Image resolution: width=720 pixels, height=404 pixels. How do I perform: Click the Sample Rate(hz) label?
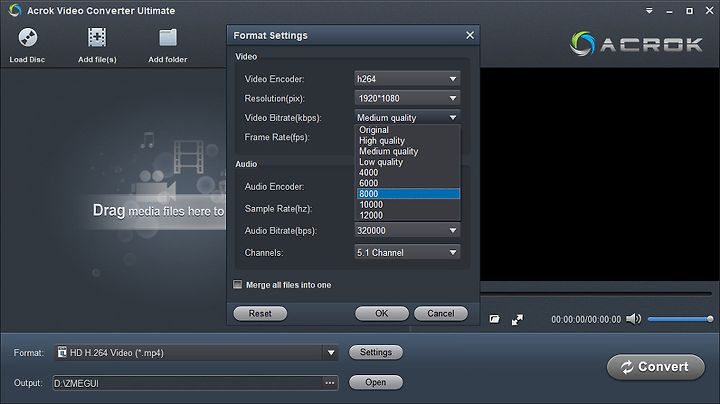click(x=278, y=209)
